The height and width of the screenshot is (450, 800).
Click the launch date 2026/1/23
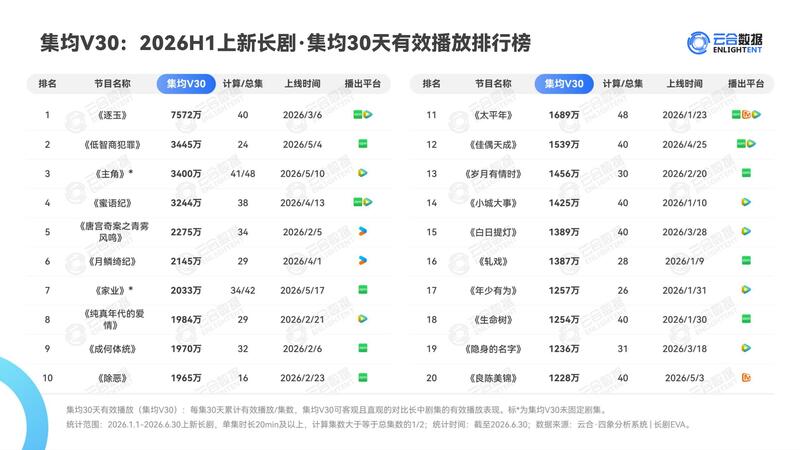pyautogui.click(x=685, y=115)
